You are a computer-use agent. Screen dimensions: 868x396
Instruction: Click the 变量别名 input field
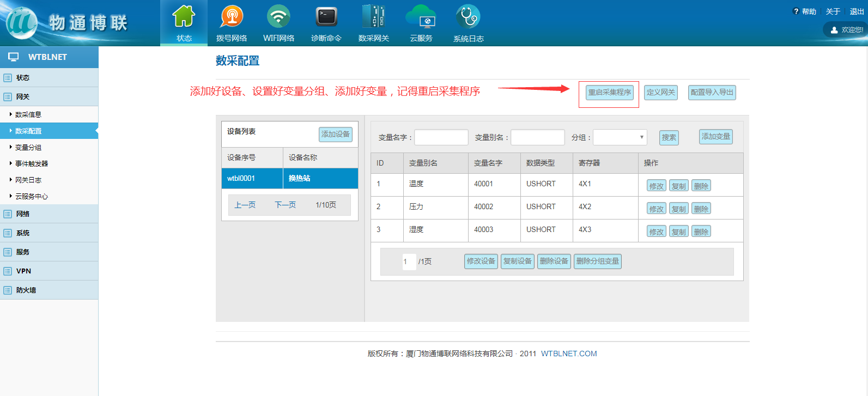click(538, 137)
